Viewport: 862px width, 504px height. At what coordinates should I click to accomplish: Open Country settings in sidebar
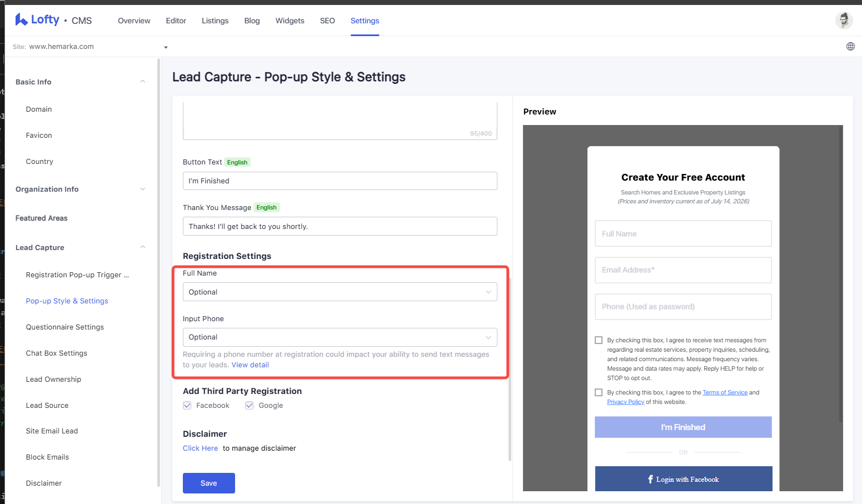pyautogui.click(x=39, y=162)
